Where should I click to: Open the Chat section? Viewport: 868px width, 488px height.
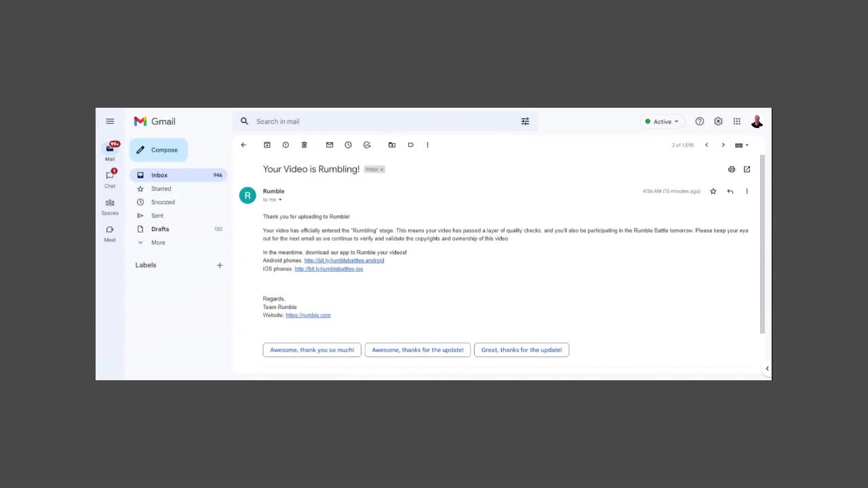[110, 178]
